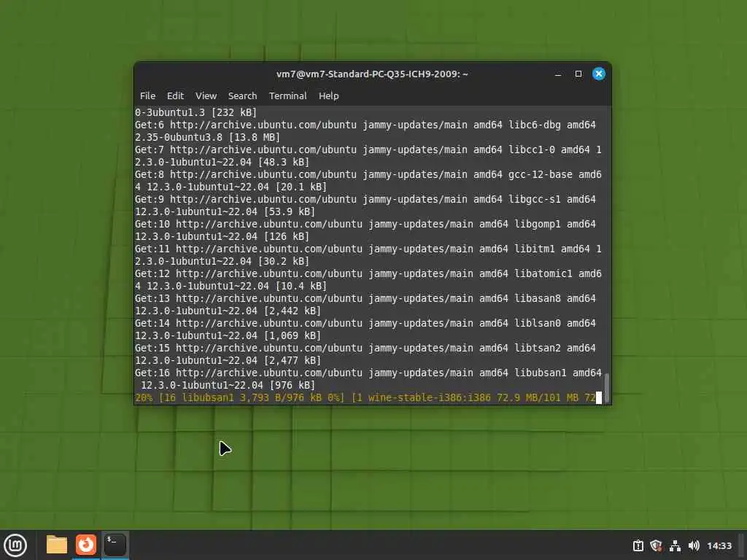Select the Terminal icon in taskbar
747x560 pixels.
pos(115,545)
